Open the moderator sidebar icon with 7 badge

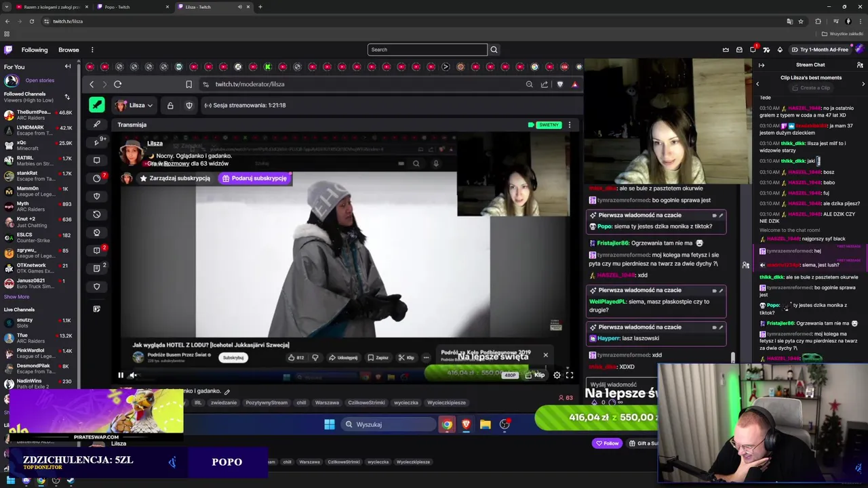tap(97, 178)
